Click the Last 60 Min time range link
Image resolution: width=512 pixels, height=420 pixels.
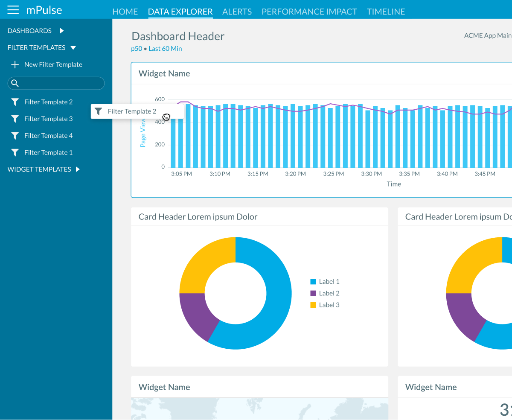coord(165,48)
